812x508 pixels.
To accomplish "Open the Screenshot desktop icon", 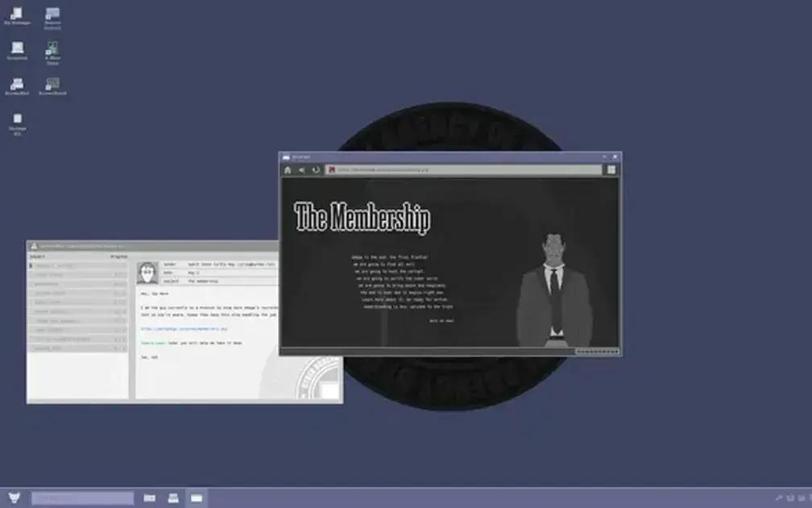I will [18, 51].
